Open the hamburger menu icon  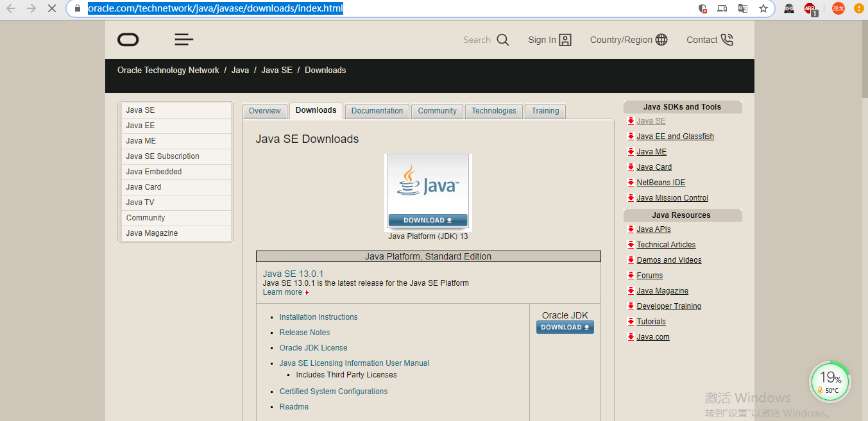tap(184, 40)
